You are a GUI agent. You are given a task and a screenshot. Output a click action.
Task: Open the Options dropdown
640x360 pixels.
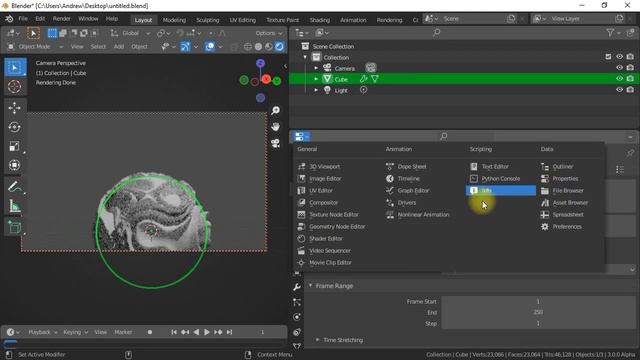click(269, 33)
